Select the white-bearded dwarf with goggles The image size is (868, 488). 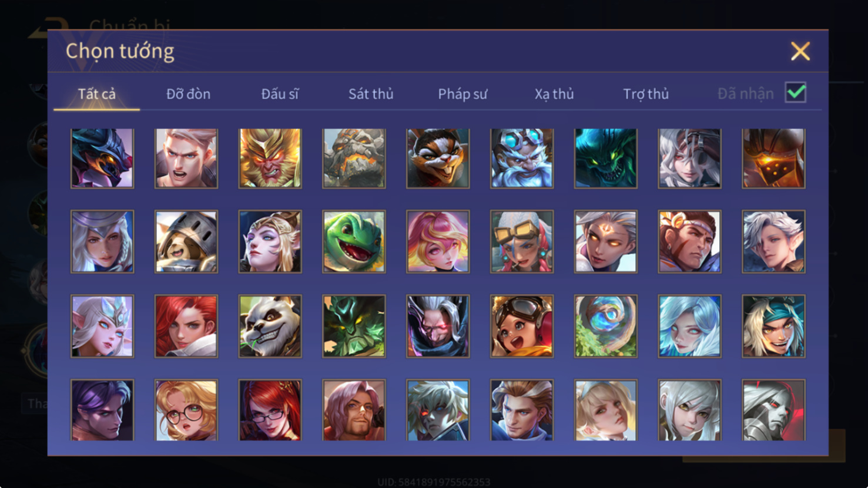[x=522, y=159]
